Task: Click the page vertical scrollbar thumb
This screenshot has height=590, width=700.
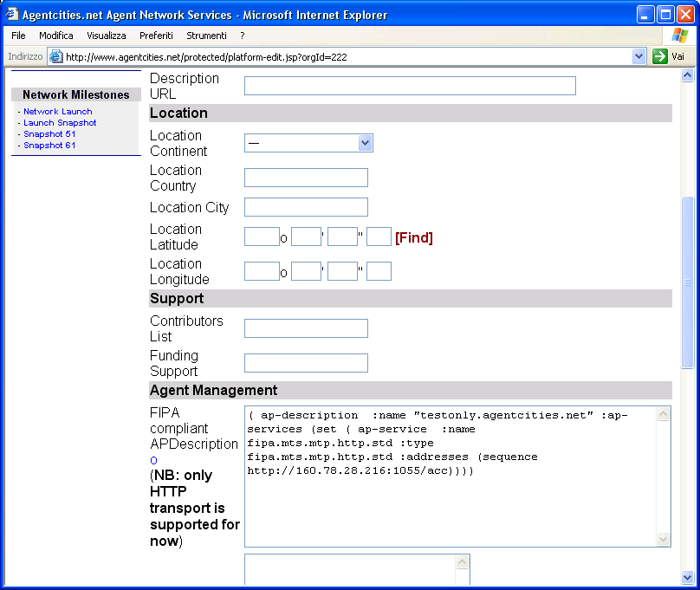Action: [688, 282]
